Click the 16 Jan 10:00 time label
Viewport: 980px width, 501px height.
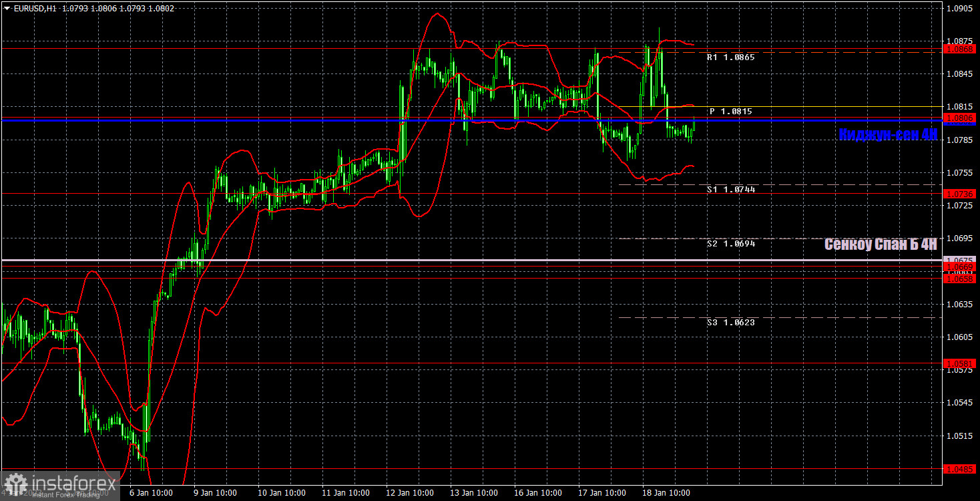538,493
